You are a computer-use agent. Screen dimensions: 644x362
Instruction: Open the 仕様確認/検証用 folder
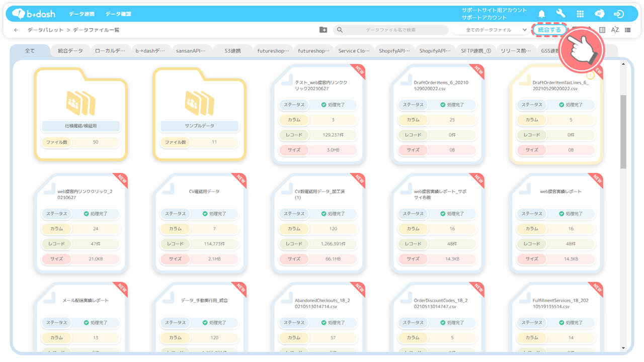pos(81,114)
